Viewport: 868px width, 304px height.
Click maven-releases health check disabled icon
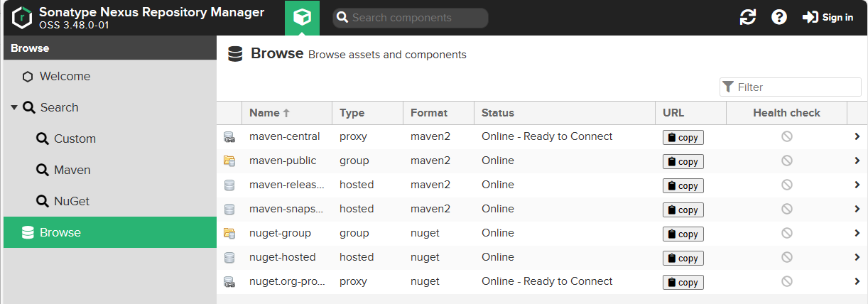pyautogui.click(x=786, y=185)
